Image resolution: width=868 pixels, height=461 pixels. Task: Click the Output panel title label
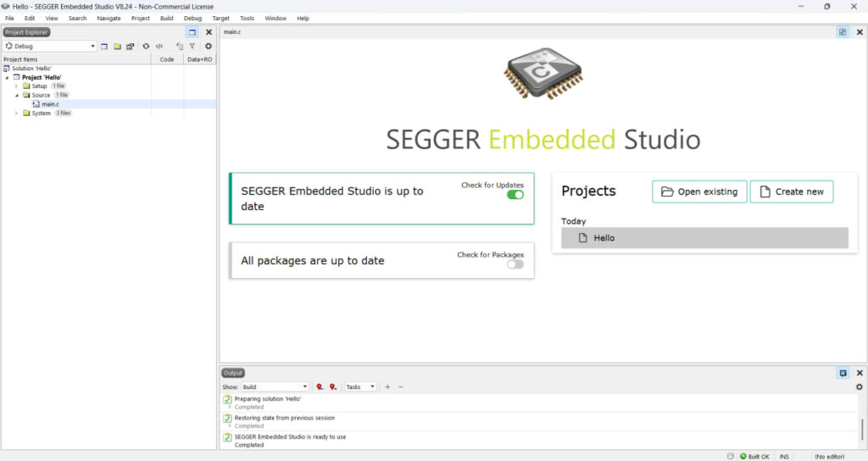233,373
